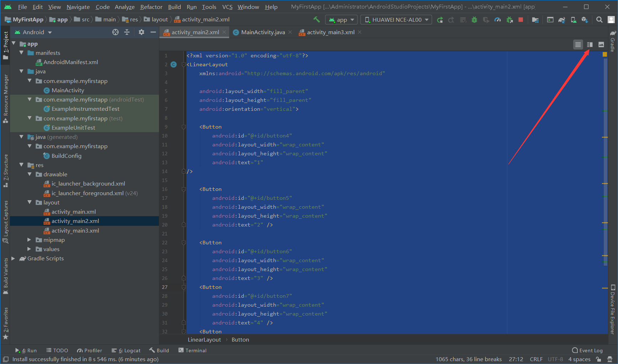This screenshot has width=618, height=364.
Task: Open the SDK Manager icon
Action: click(x=585, y=20)
